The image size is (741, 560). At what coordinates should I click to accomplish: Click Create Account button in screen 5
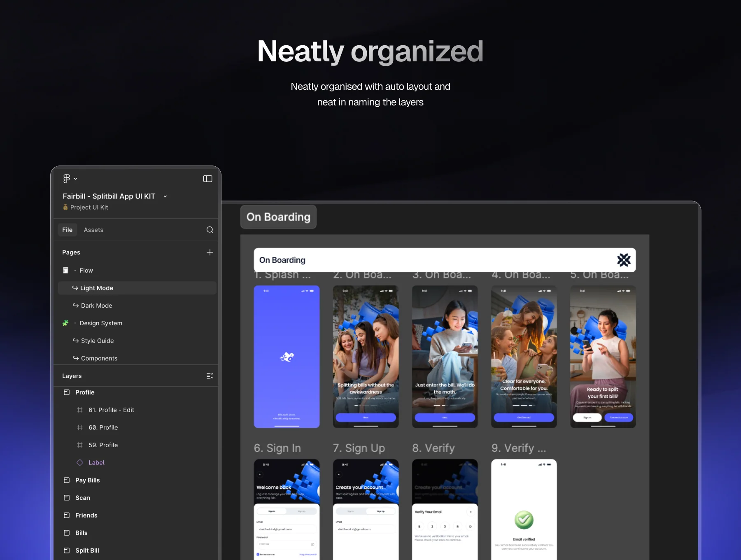click(x=619, y=418)
